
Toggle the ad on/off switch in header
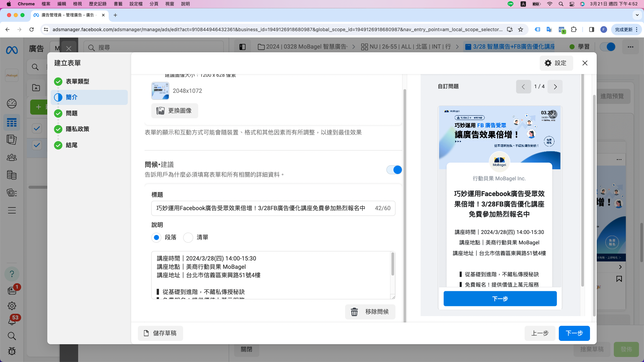607,47
